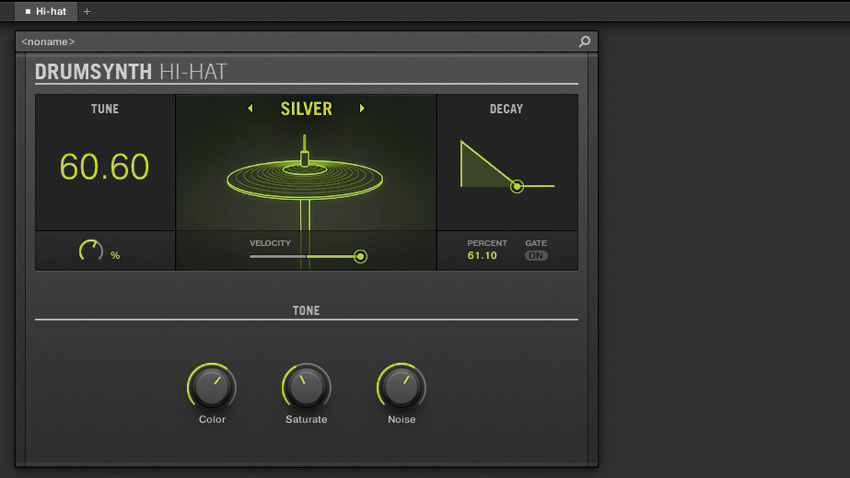Switch to previous hi-hat engine arrow
Screen dimensions: 850x478
click(x=250, y=108)
